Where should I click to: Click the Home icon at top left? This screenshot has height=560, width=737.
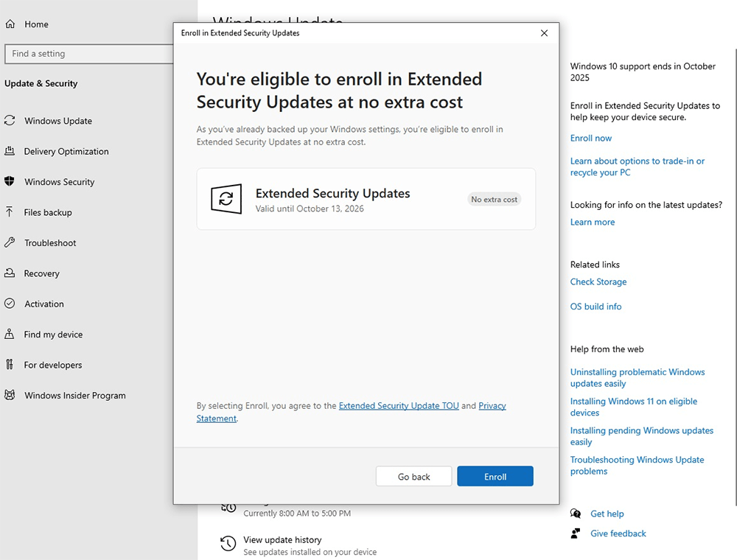pyautogui.click(x=11, y=24)
